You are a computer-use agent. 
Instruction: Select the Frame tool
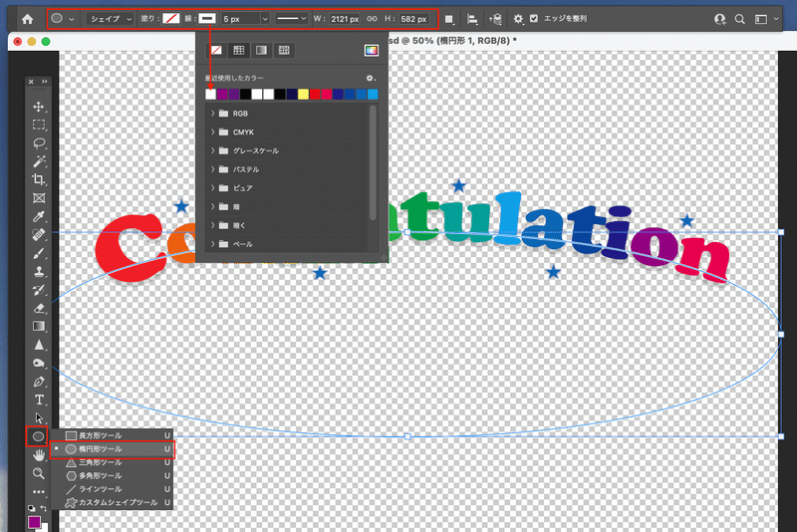point(39,198)
